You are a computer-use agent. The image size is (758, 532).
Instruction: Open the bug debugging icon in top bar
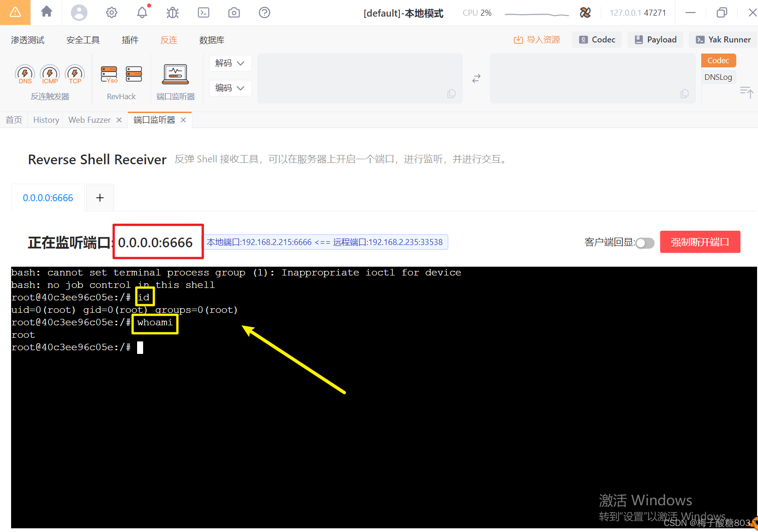pyautogui.click(x=172, y=12)
